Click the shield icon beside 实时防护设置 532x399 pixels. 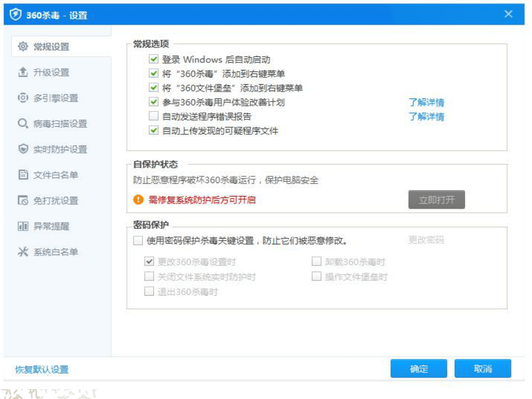point(23,149)
